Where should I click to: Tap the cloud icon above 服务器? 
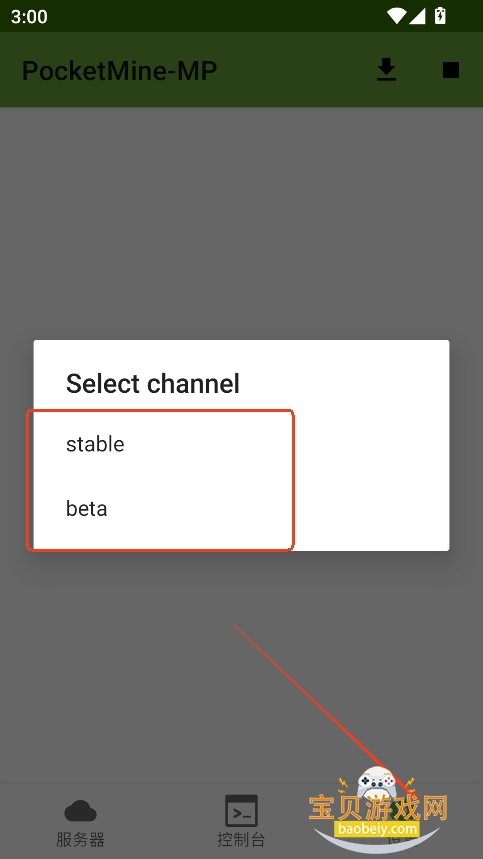click(80, 811)
